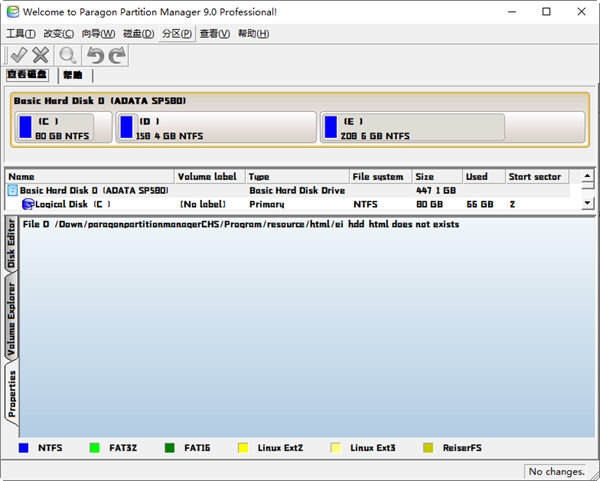Screen dimensions: 600x481
Task: Open the Volume Explorer side tab
Action: click(11, 318)
